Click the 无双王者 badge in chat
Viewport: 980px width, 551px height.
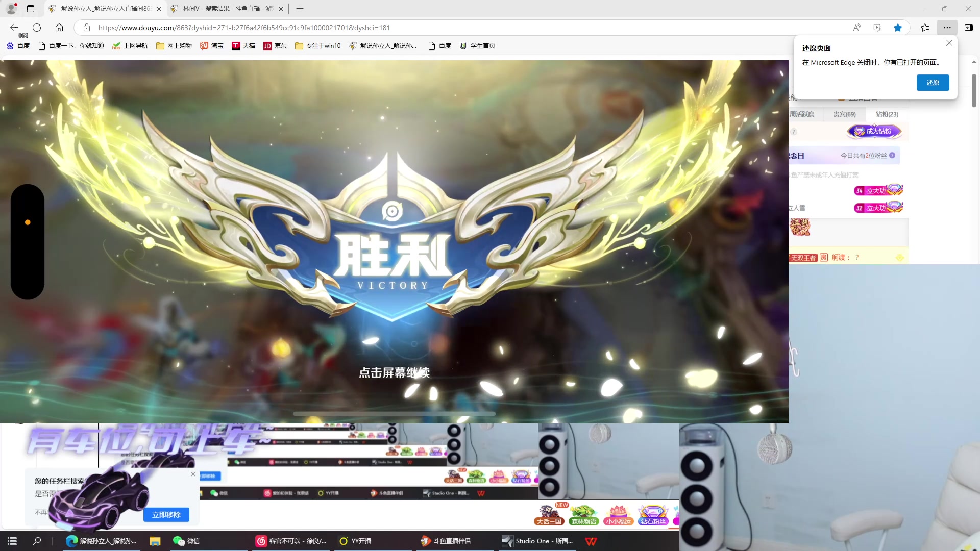pyautogui.click(x=803, y=258)
